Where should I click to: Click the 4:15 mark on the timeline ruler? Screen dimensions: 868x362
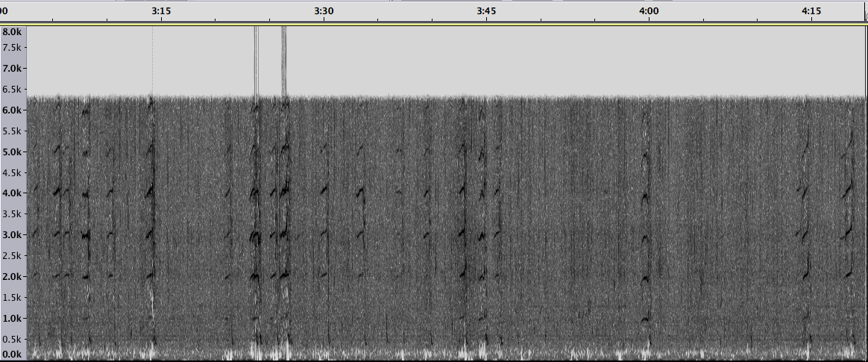[x=811, y=10]
